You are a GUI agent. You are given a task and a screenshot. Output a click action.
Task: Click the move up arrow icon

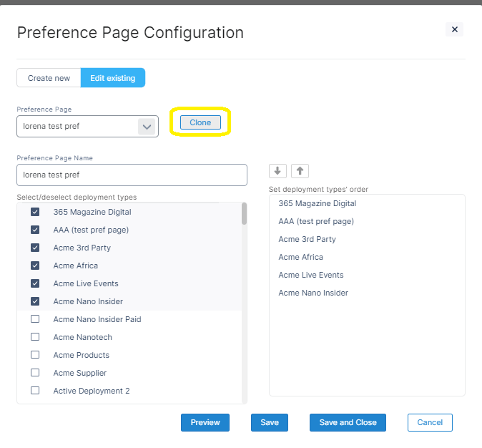click(x=300, y=171)
